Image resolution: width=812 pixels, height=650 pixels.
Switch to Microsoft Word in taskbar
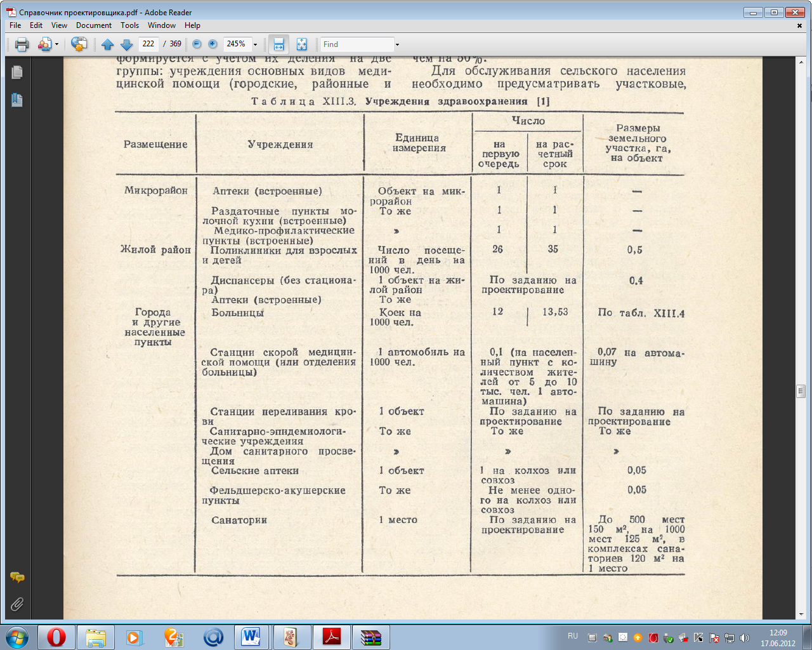252,637
